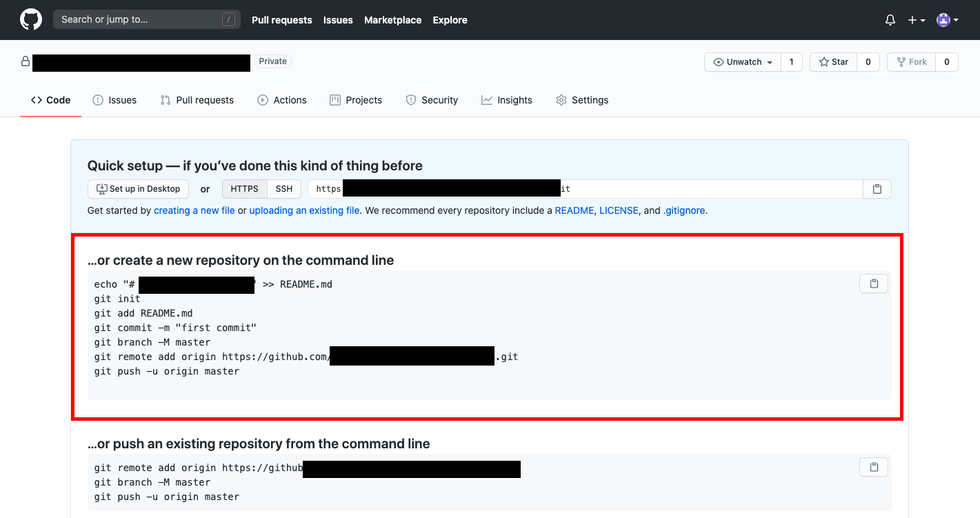This screenshot has height=518, width=980.
Task: Open the Security tab
Action: (432, 100)
